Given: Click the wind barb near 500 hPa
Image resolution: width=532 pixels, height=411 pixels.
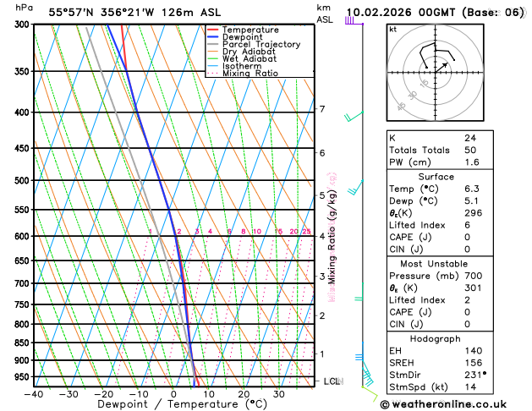Looking at the screenshot, I should coord(355,188).
